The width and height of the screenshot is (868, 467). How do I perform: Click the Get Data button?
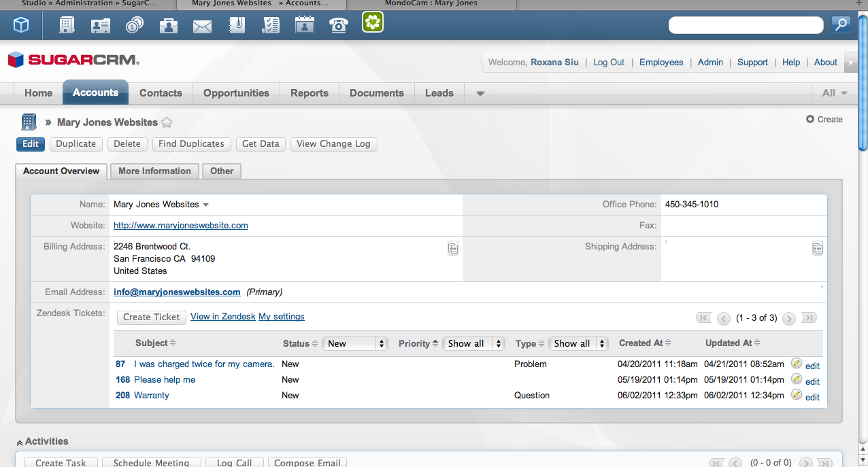(261, 144)
